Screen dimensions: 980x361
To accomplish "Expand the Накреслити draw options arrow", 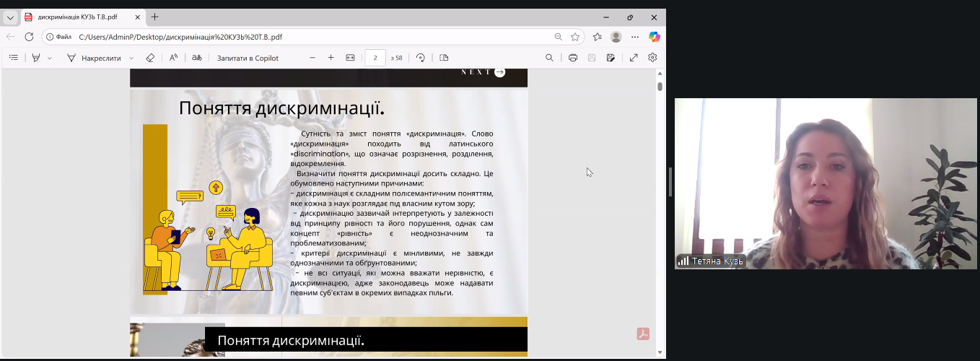I will tap(131, 58).
